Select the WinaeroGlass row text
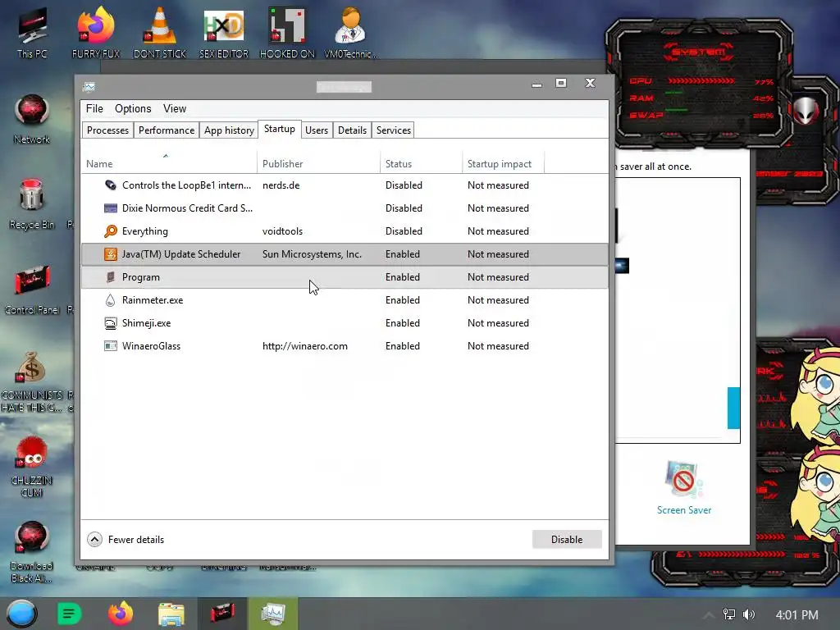This screenshot has height=630, width=840. click(151, 346)
